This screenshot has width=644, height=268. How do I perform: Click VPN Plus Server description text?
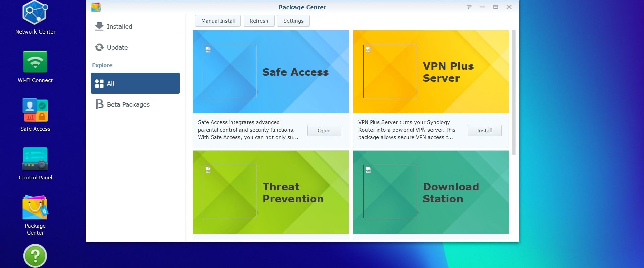tap(407, 130)
